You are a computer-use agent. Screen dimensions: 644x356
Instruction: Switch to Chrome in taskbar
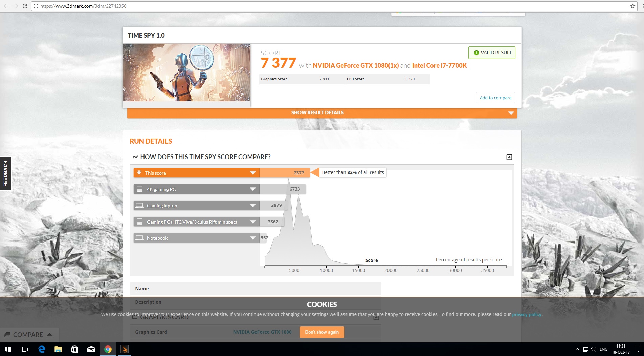(x=108, y=349)
